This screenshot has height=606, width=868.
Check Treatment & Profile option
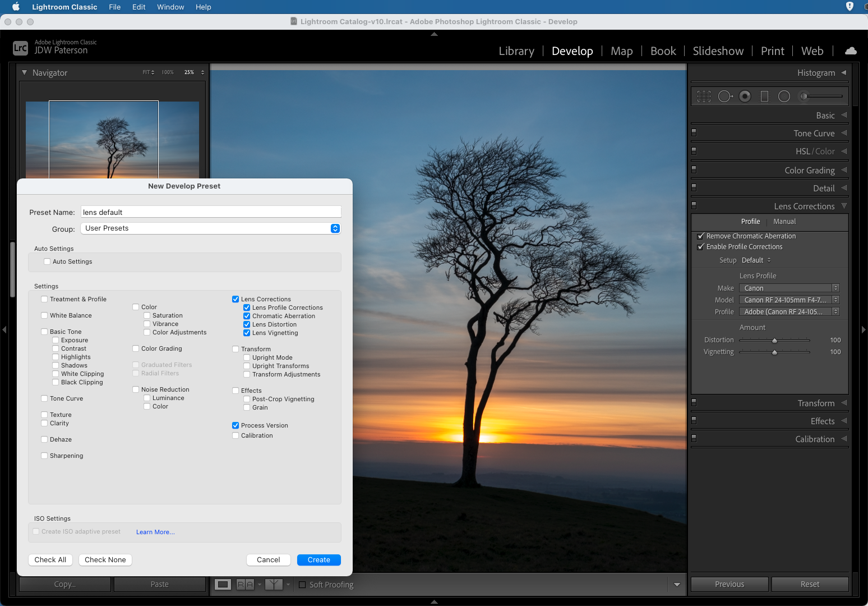[x=44, y=299]
